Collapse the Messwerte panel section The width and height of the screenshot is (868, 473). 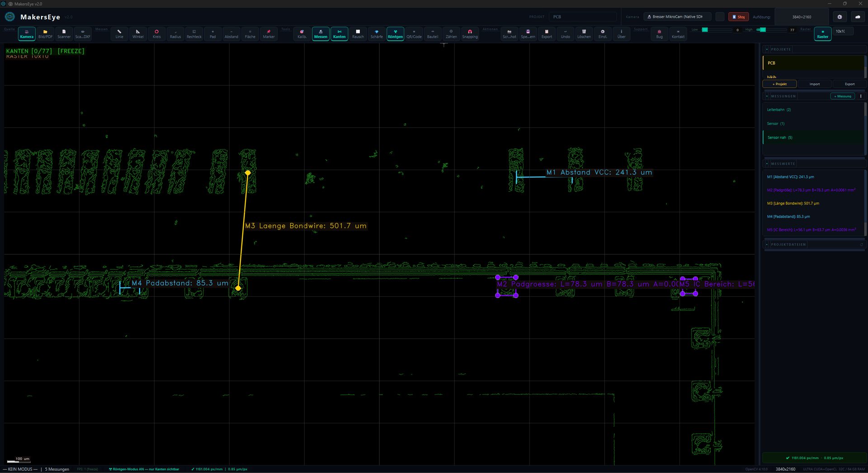(x=767, y=164)
